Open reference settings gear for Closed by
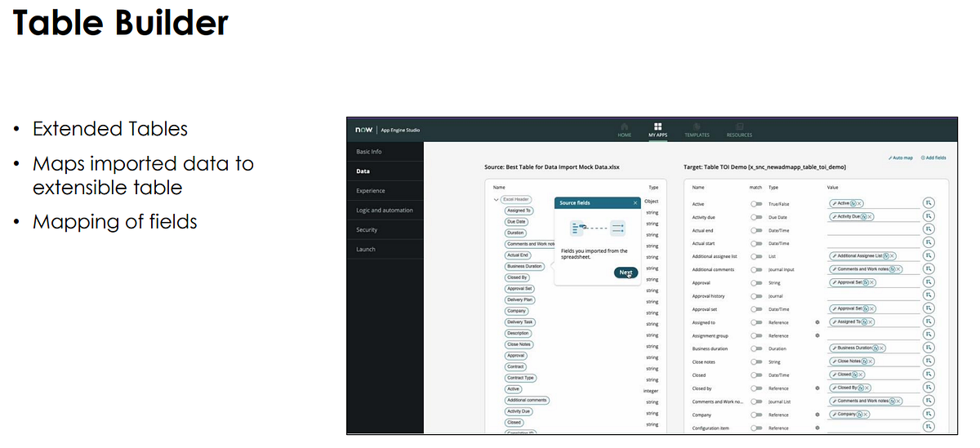 817,388
